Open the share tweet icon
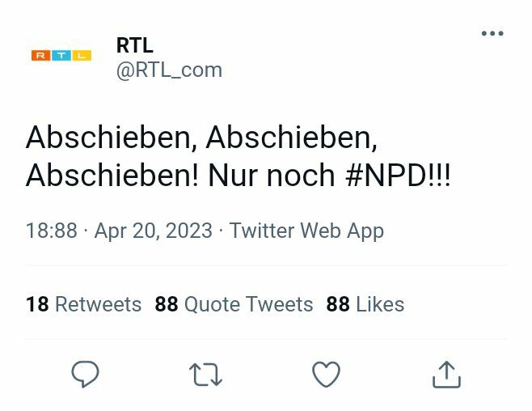 pos(445,375)
